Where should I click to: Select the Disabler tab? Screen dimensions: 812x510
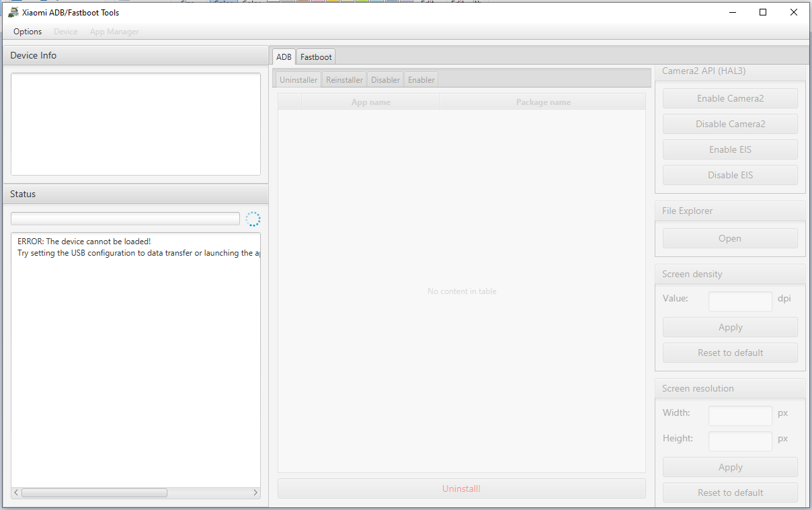click(385, 79)
